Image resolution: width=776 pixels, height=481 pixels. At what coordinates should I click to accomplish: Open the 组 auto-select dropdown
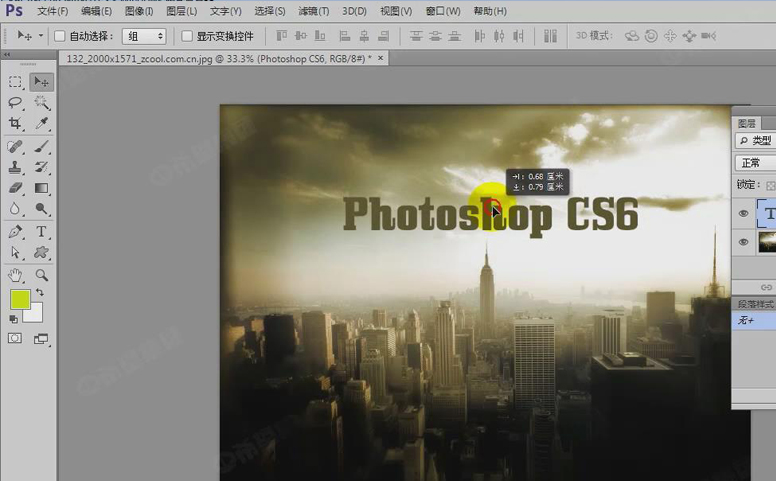[144, 36]
